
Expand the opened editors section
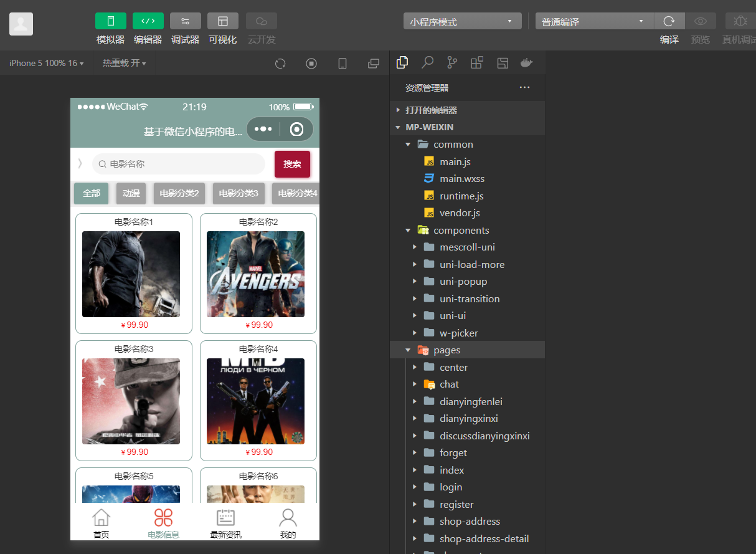[x=468, y=110]
